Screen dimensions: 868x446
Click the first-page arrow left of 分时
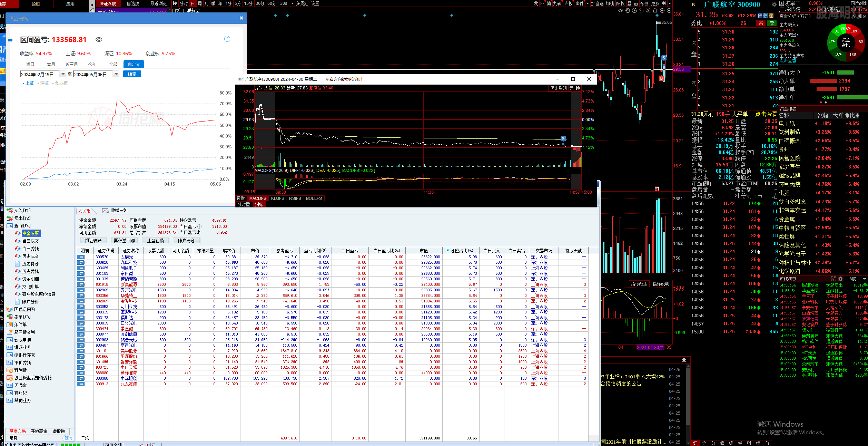[175, 3]
